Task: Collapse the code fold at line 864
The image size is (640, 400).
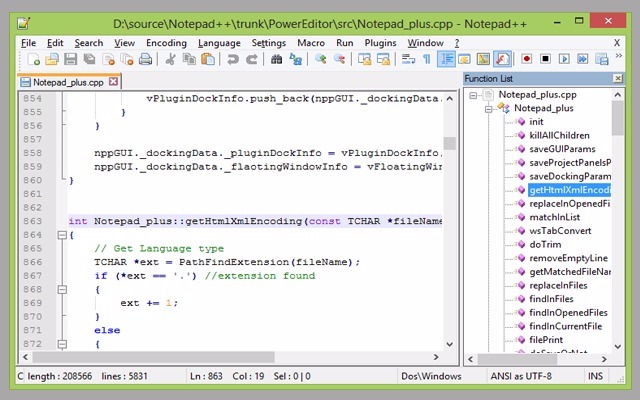Action: (x=62, y=235)
